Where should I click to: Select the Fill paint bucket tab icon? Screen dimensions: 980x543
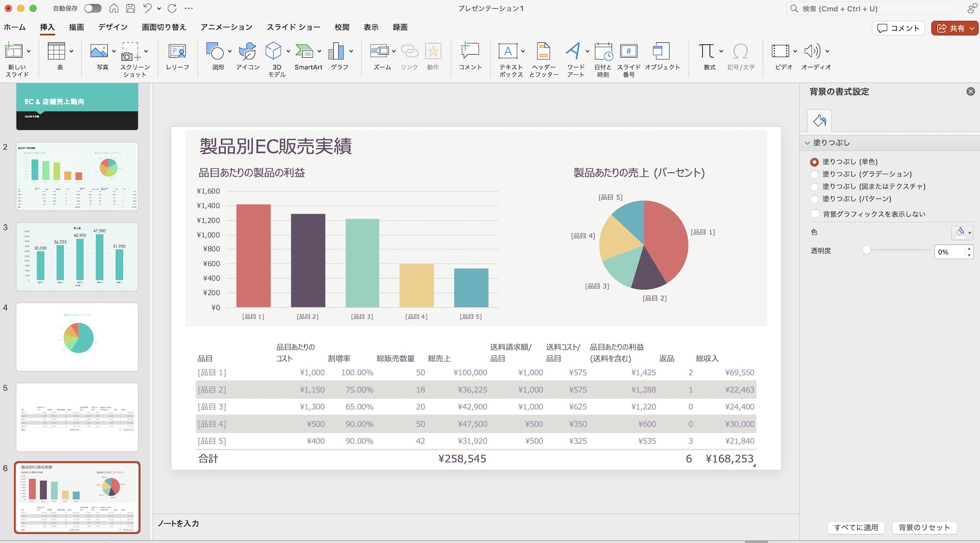pyautogui.click(x=819, y=121)
